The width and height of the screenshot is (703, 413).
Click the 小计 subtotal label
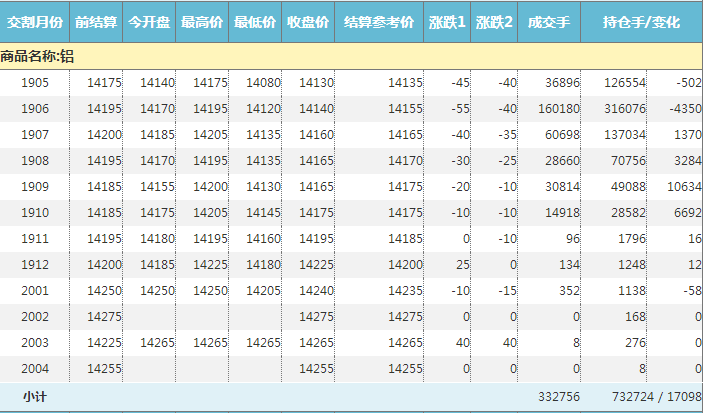pyautogui.click(x=35, y=397)
